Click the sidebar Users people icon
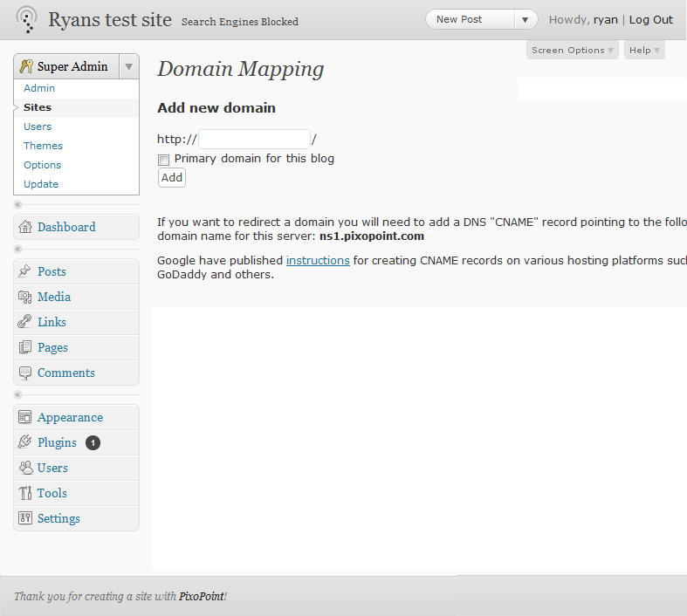The height and width of the screenshot is (616, 687). click(x=26, y=468)
